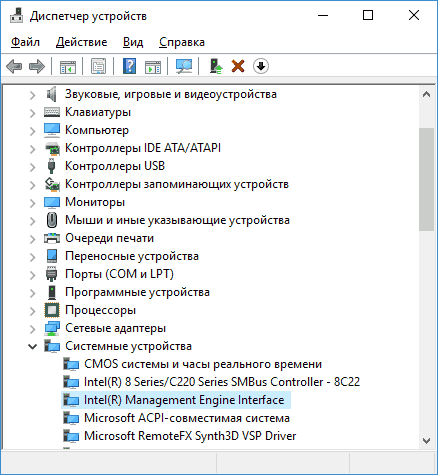Expand the Мониторы node arrow
Image resolution: width=438 pixels, height=475 pixels.
tap(32, 203)
